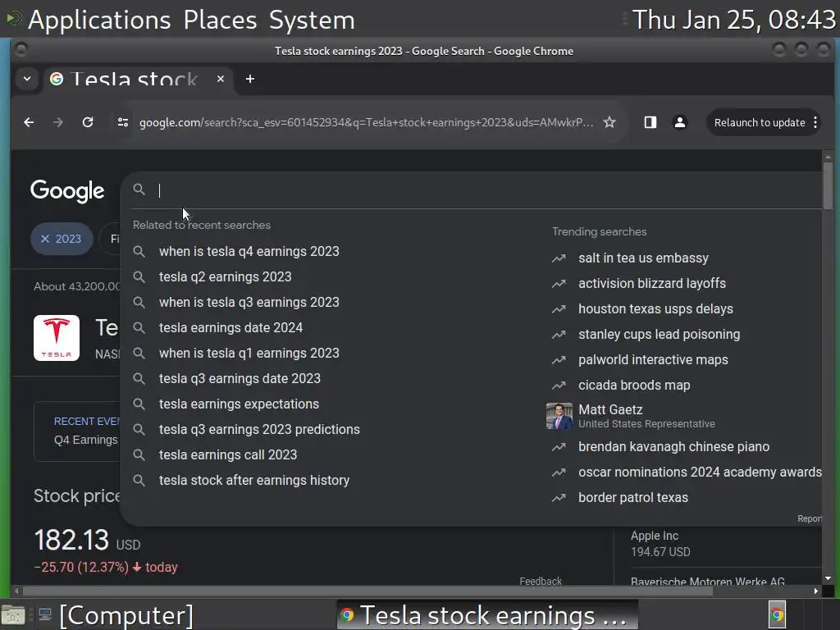Open trending search 'activision blizzard layoffs'
The image size is (840, 630).
(652, 283)
